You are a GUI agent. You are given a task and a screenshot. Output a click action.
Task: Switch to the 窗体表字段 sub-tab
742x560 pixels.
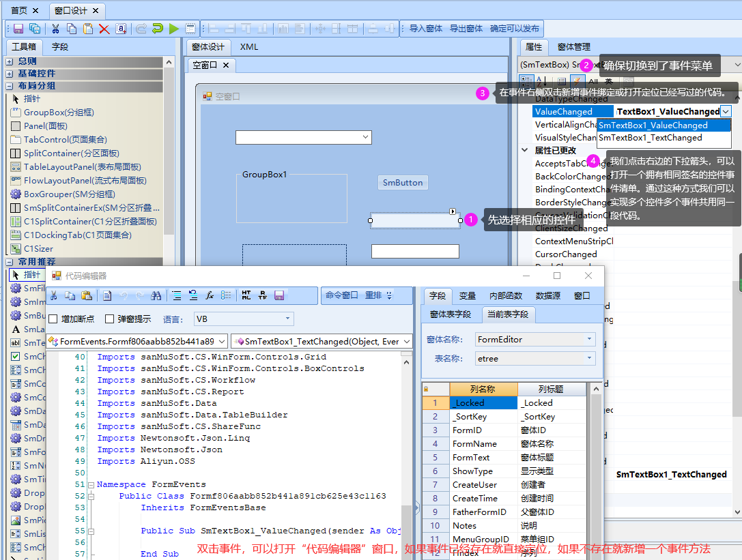[x=451, y=314]
